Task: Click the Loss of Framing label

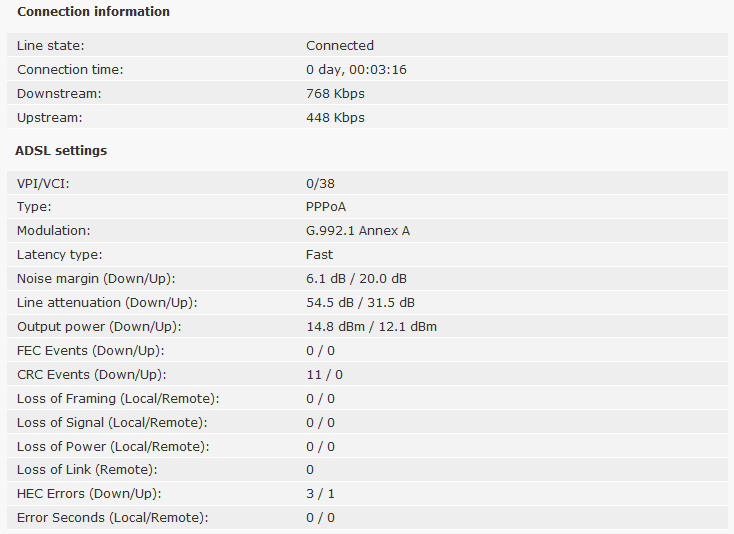Action: pyautogui.click(x=118, y=399)
